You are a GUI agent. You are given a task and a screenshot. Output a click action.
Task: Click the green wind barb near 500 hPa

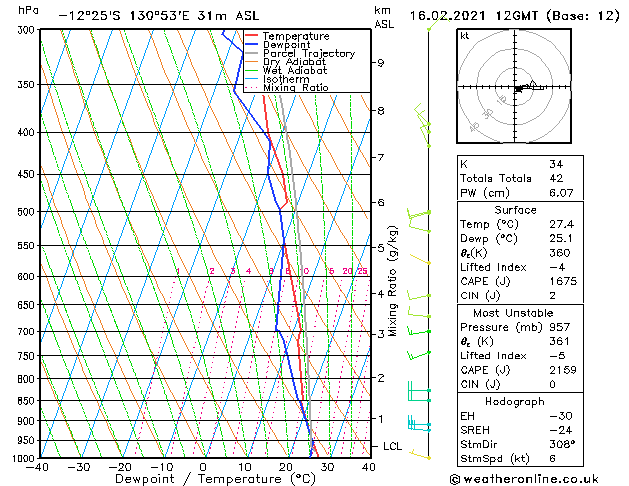pyautogui.click(x=419, y=213)
